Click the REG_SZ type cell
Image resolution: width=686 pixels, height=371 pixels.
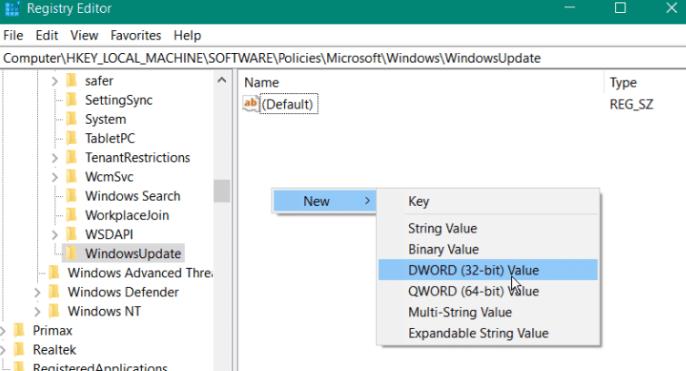(631, 105)
